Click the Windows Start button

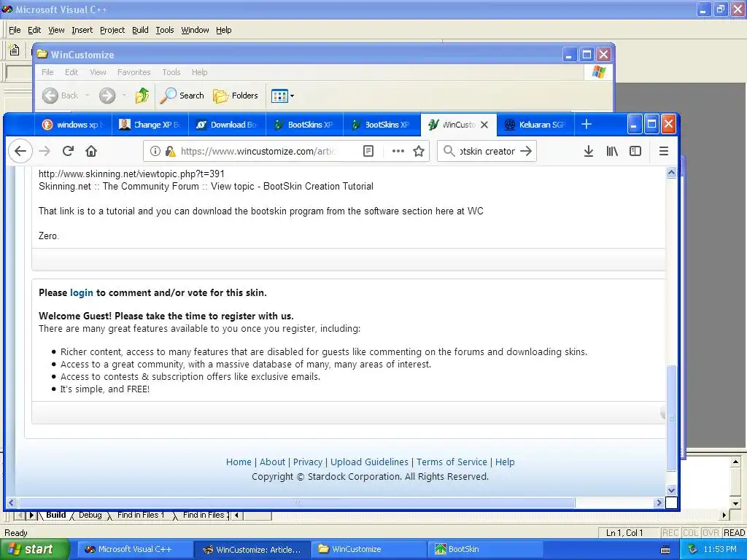coord(34,550)
